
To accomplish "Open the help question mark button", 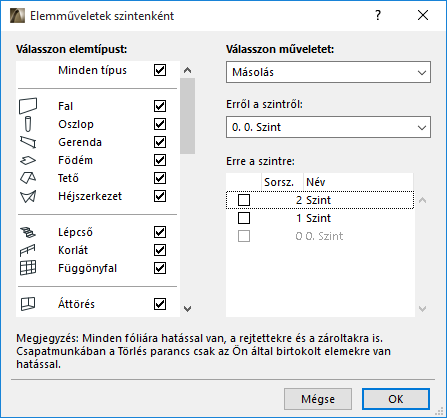I will (x=378, y=15).
